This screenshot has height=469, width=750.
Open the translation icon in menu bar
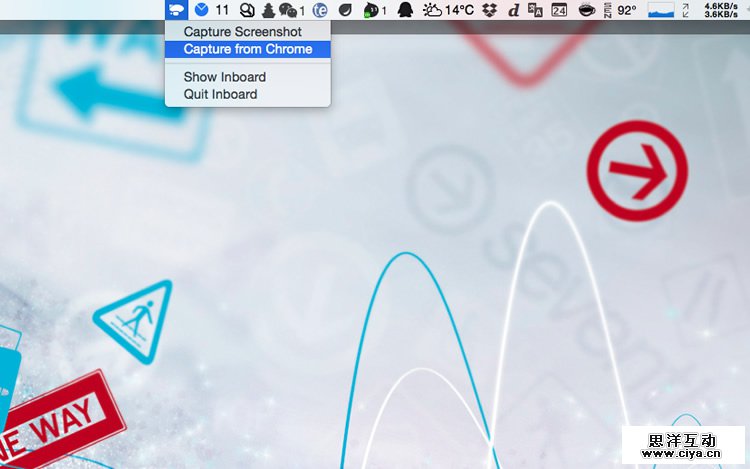coord(535,10)
